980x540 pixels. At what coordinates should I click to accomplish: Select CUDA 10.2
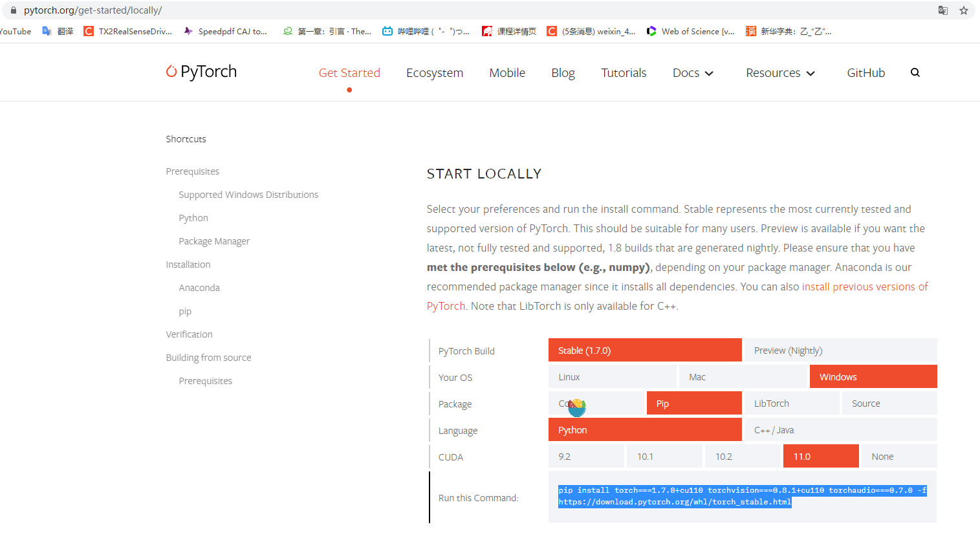click(743, 456)
